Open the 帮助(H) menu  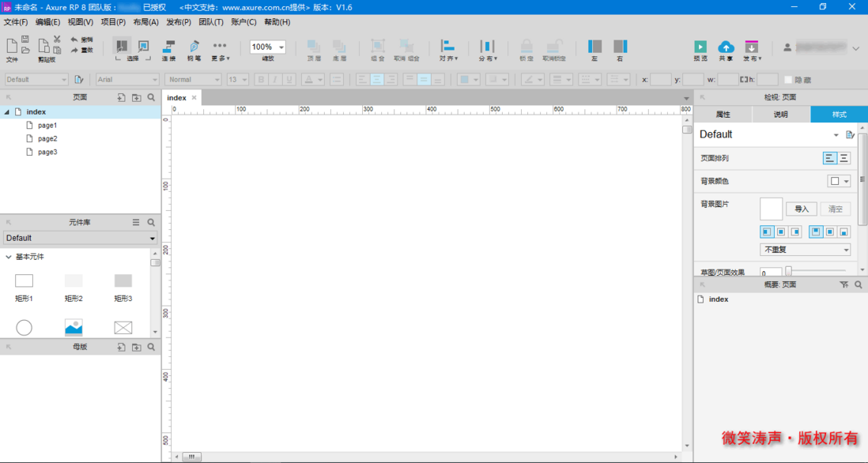pyautogui.click(x=277, y=22)
